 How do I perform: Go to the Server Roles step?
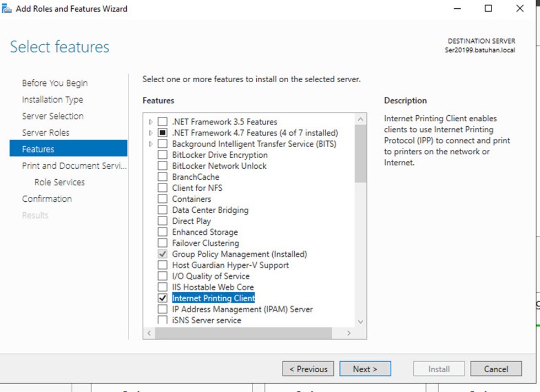[x=45, y=133]
